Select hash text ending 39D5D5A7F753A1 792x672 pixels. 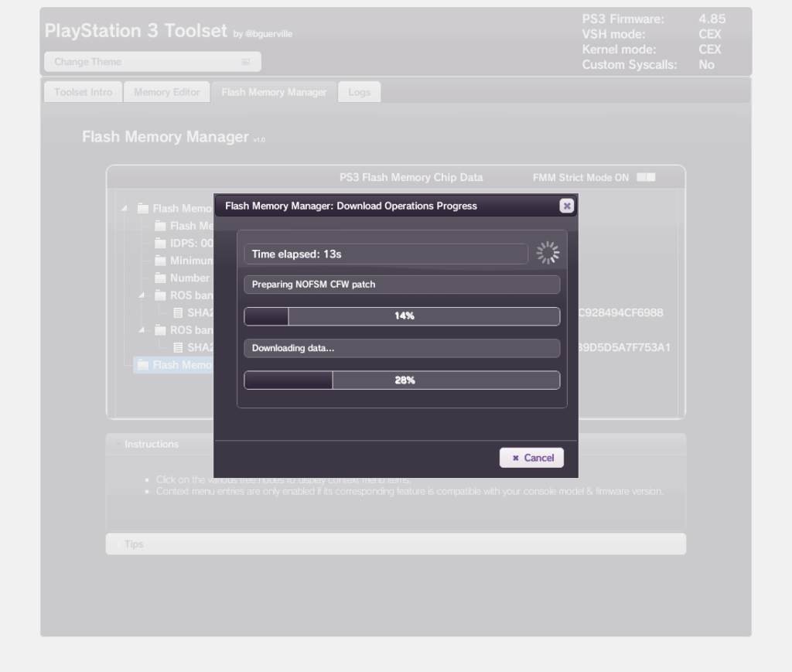[624, 347]
